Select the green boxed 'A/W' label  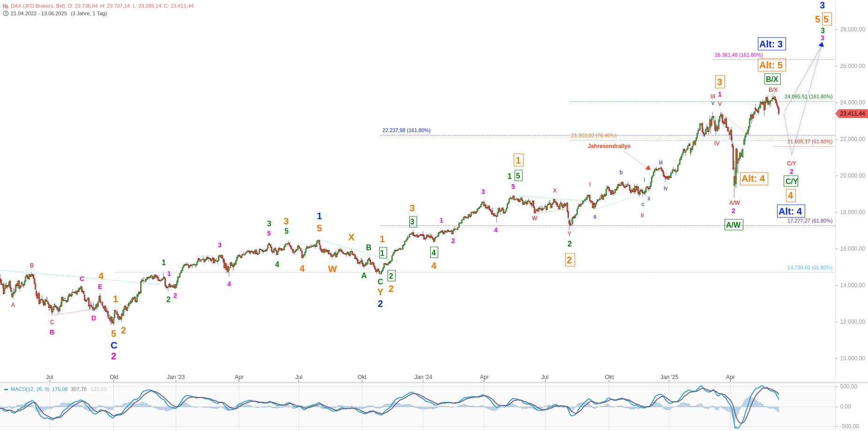pyautogui.click(x=733, y=225)
